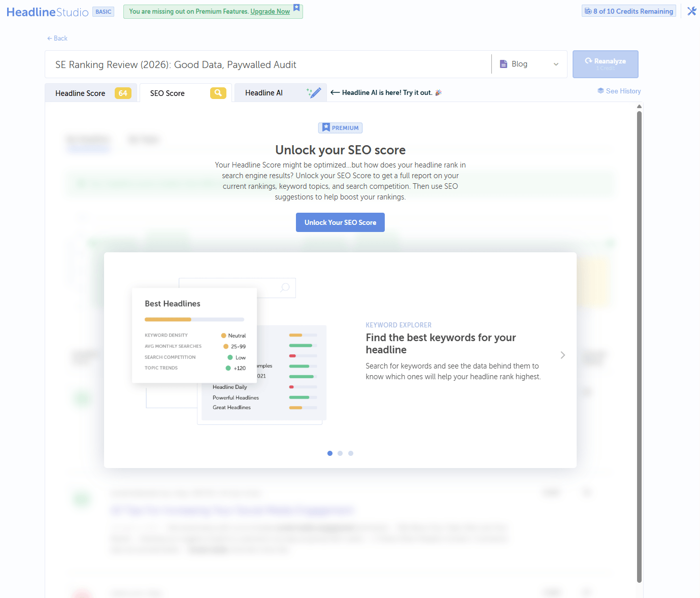Image resolution: width=700 pixels, height=598 pixels.
Task: Select the third carousel dot
Action: point(351,453)
